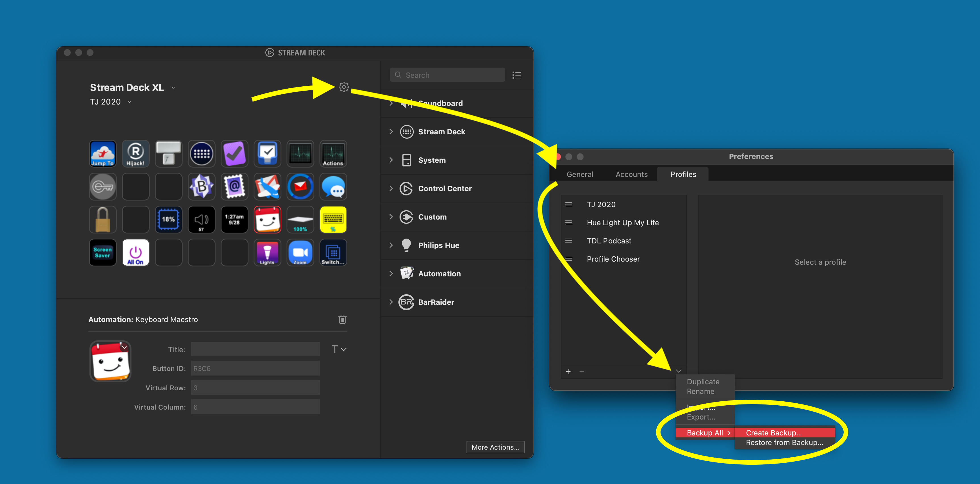Add a profile with the plus button
The height and width of the screenshot is (484, 980).
coord(568,372)
